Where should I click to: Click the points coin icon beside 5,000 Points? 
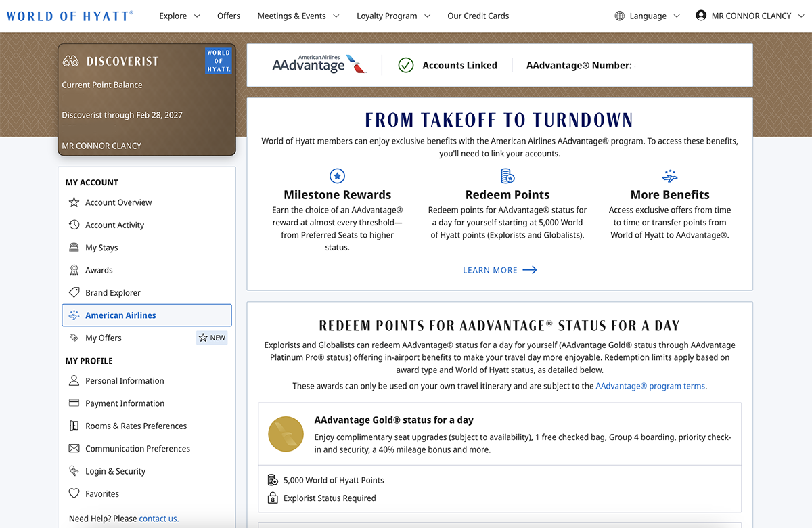(273, 480)
